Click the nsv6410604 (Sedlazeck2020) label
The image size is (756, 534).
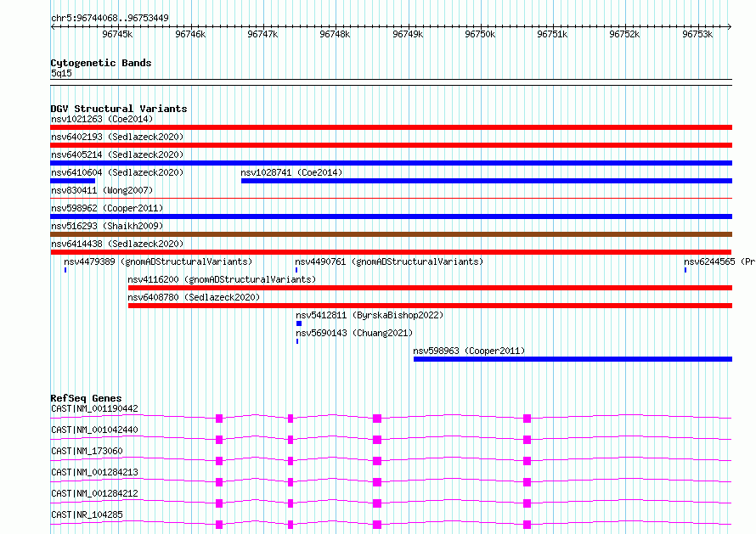(117, 172)
